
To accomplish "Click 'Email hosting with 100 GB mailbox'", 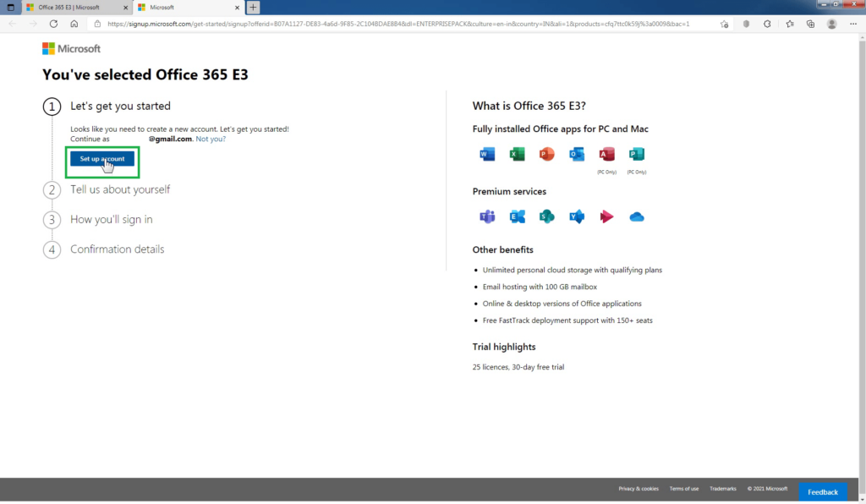I will tap(540, 287).
